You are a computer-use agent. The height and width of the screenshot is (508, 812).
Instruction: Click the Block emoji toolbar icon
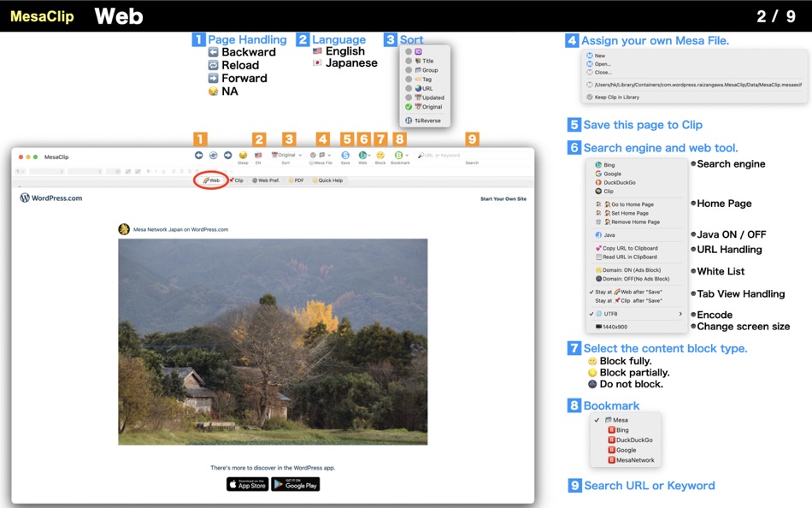[x=380, y=155]
